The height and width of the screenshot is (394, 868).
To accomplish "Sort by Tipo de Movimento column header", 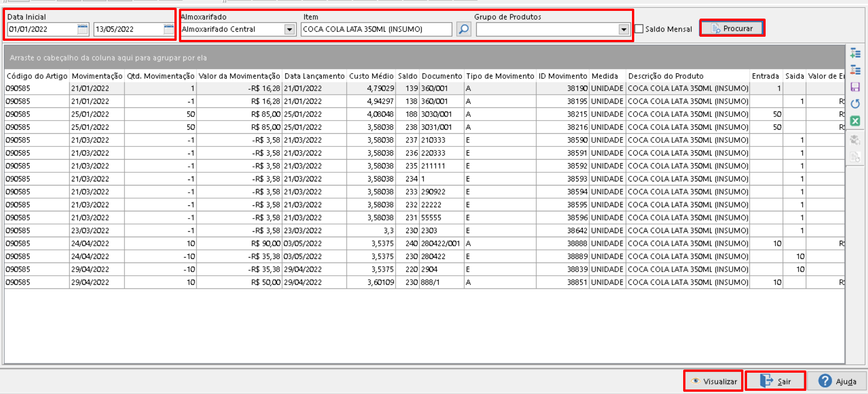I will pyautogui.click(x=500, y=76).
